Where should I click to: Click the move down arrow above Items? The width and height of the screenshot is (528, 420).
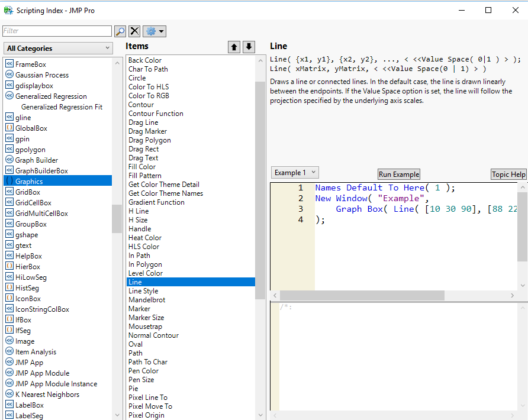[x=249, y=47]
